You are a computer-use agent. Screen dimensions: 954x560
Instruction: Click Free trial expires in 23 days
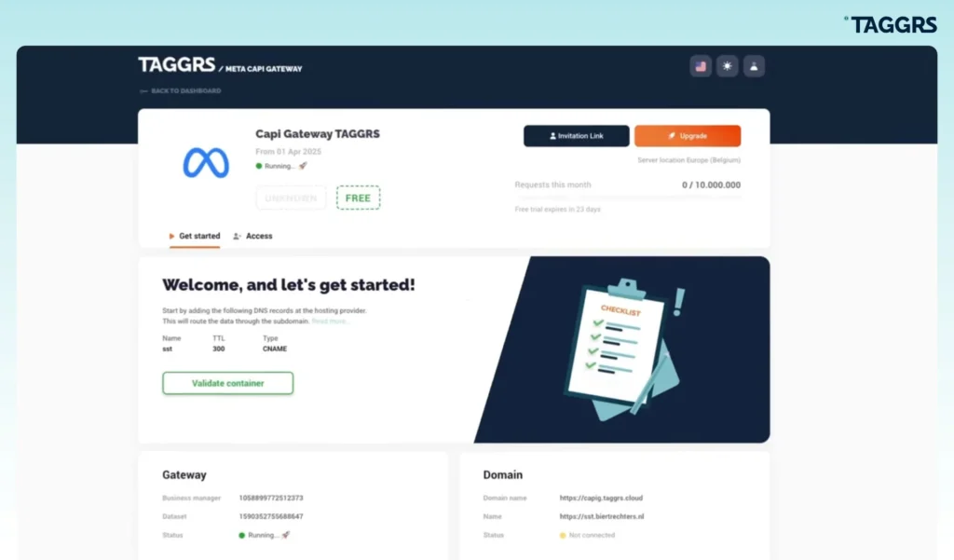[557, 210]
